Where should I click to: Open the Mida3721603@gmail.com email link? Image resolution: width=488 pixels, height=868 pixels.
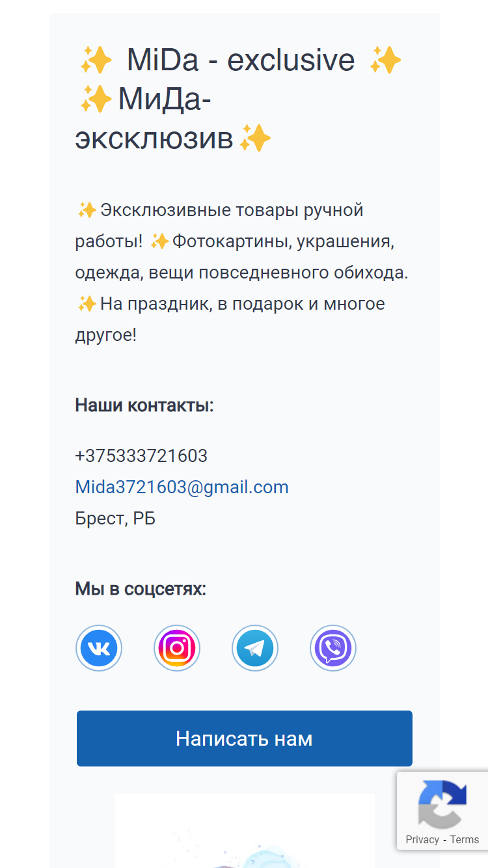pyautogui.click(x=182, y=487)
